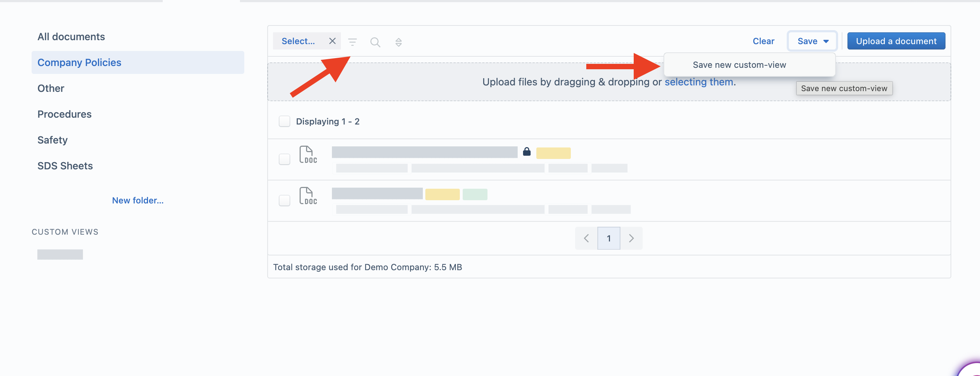Image resolution: width=980 pixels, height=376 pixels.
Task: Open the saved custom view under CUSTOM VIEWS
Action: pos(60,254)
